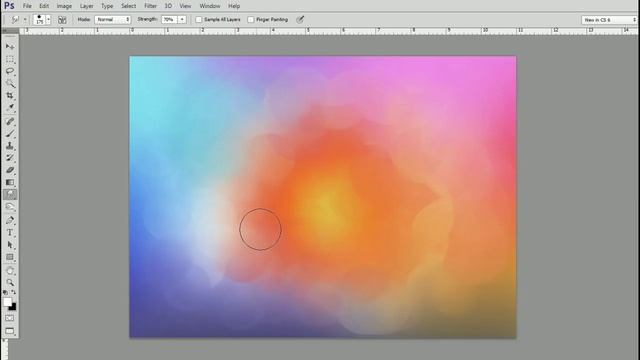
Task: Open the Mode dropdown set to Normal
Action: pos(113,19)
